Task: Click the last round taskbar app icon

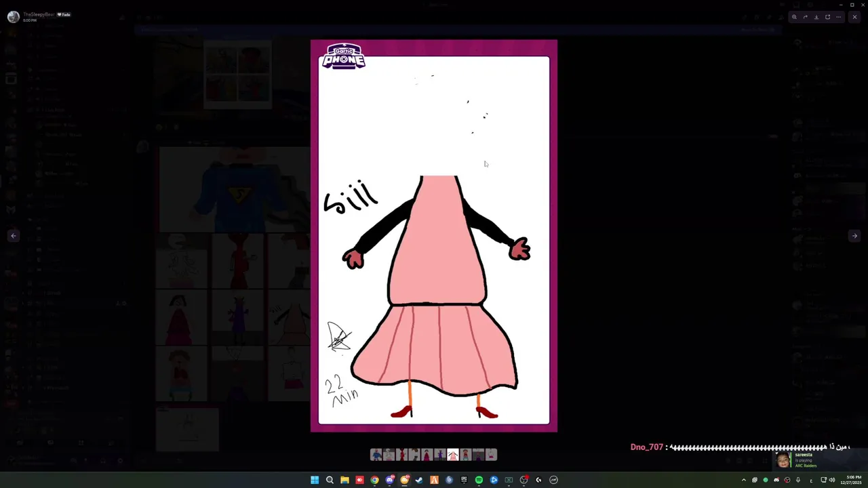Action: click(553, 480)
